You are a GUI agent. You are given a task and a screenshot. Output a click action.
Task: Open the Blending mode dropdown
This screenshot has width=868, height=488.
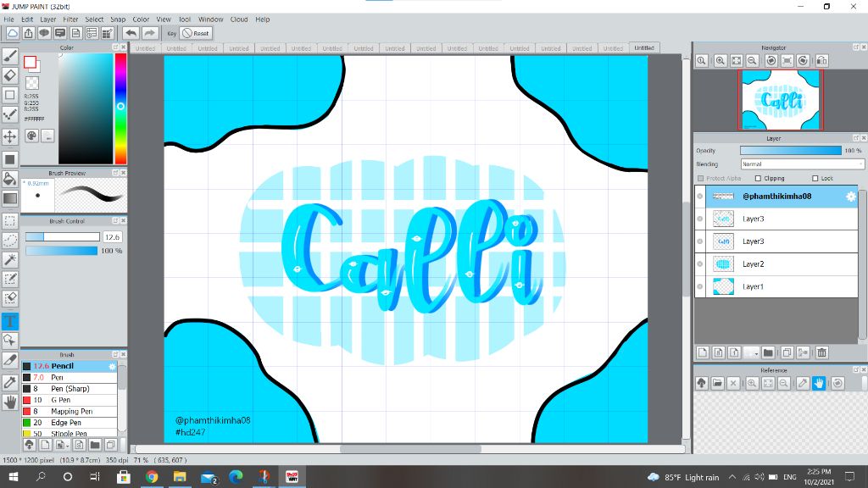coord(802,164)
